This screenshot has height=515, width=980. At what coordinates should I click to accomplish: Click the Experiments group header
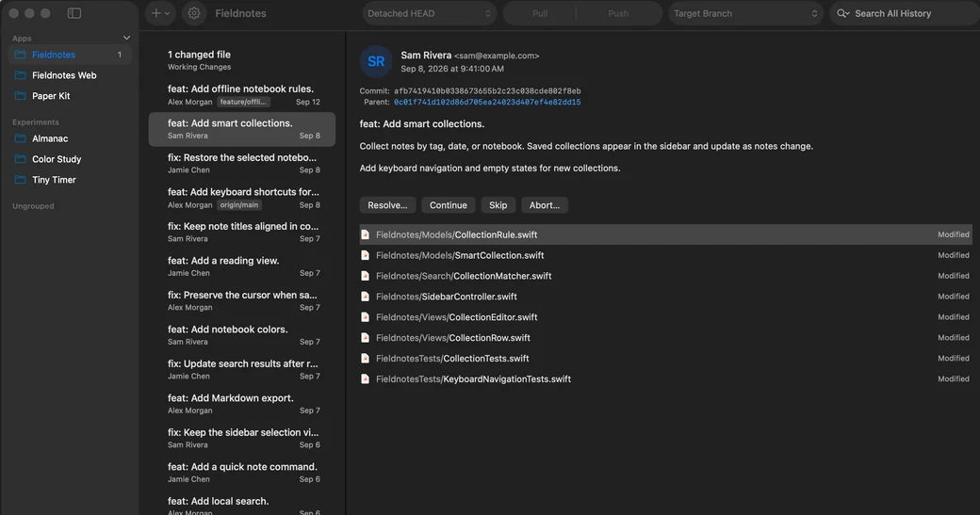pyautogui.click(x=36, y=122)
